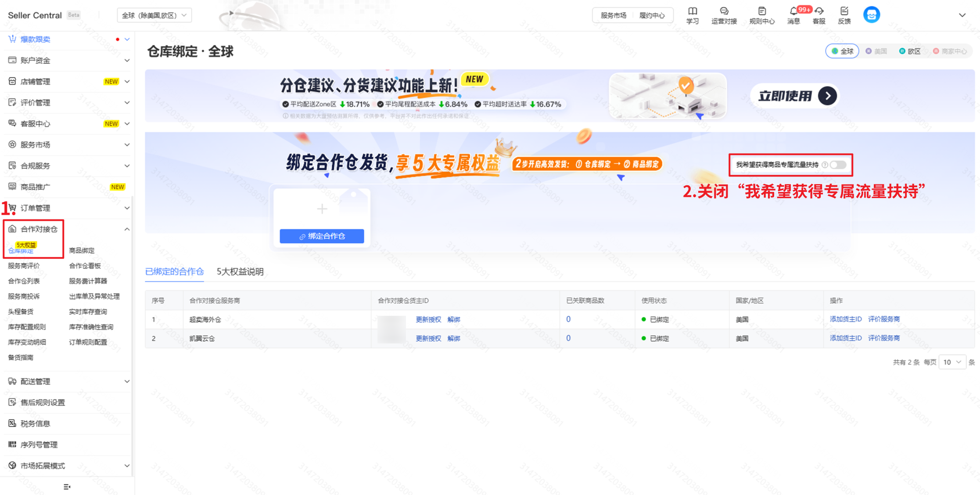This screenshot has width=980, height=495.
Task: Open page size dropdown showing 10
Action: pos(951,362)
